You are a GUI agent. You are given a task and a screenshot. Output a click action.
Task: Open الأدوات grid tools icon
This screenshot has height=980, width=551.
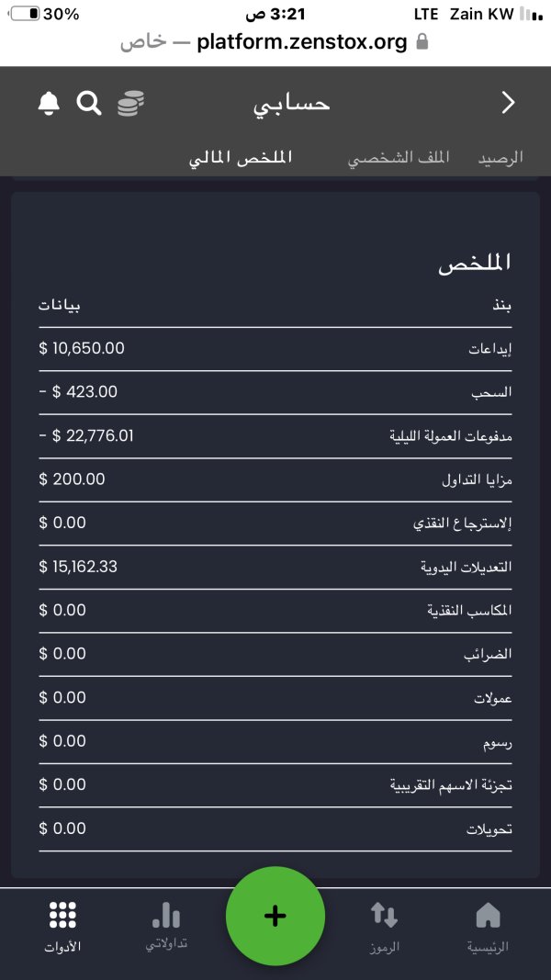pos(62,915)
